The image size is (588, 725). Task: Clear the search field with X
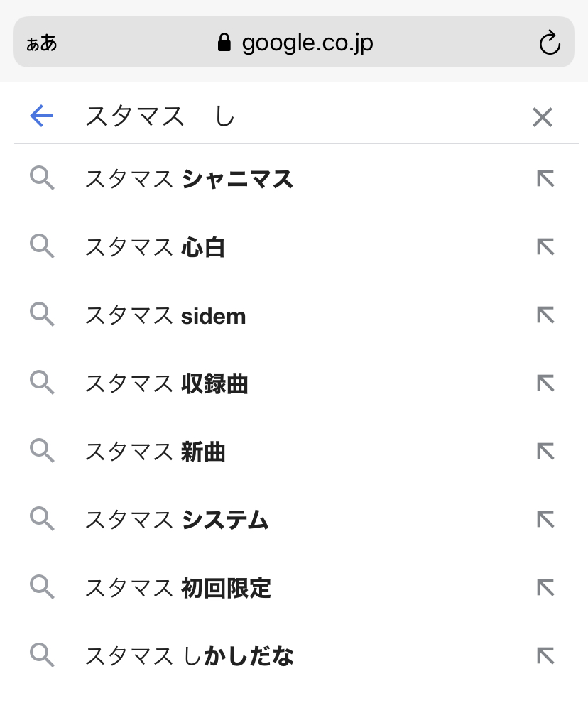coord(543,117)
